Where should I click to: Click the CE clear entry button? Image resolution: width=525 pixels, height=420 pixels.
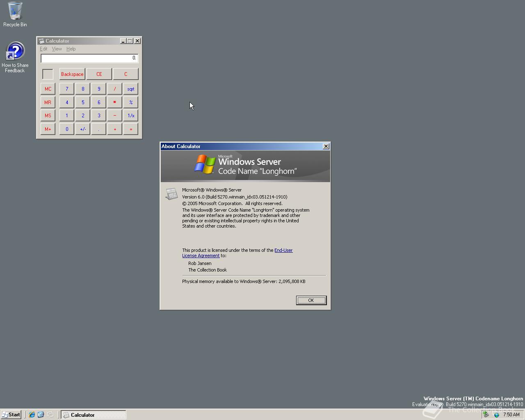pos(99,74)
